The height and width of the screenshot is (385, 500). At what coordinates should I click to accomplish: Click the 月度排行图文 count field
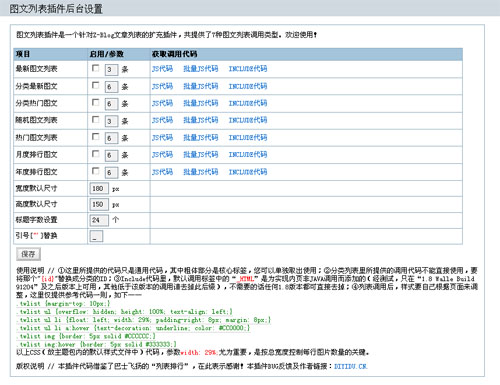[111, 155]
